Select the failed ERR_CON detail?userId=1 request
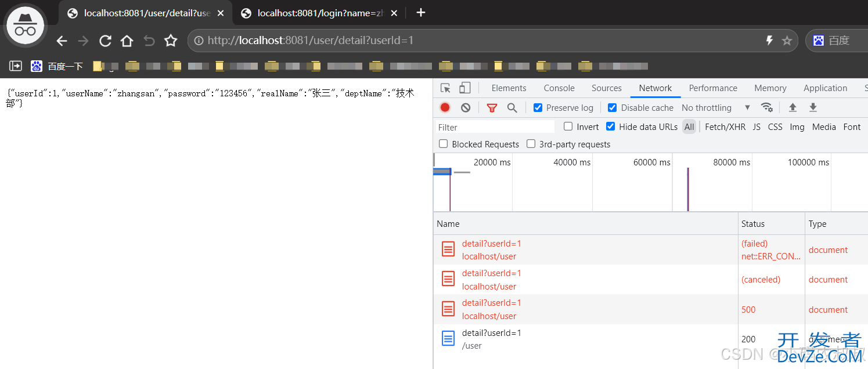Image resolution: width=868 pixels, height=369 pixels. tap(650, 250)
